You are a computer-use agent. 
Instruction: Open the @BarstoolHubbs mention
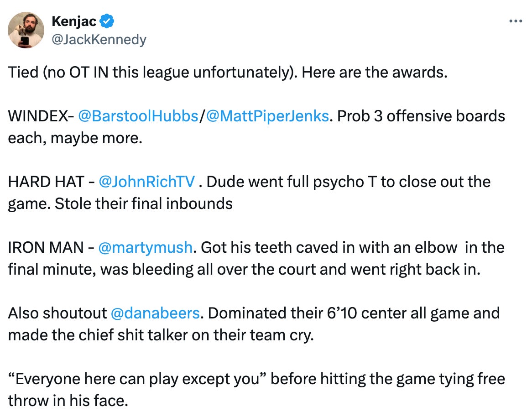(138, 116)
